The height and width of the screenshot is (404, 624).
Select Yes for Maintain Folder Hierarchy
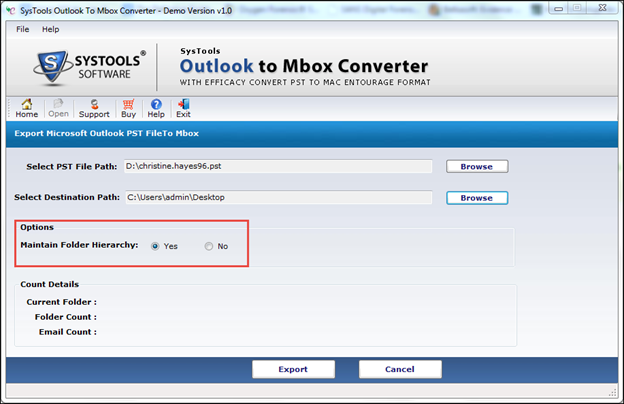point(155,246)
